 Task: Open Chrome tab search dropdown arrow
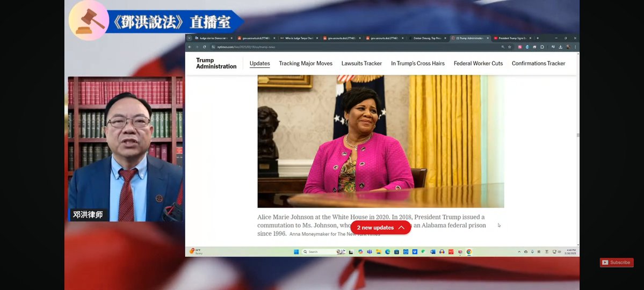(189, 38)
